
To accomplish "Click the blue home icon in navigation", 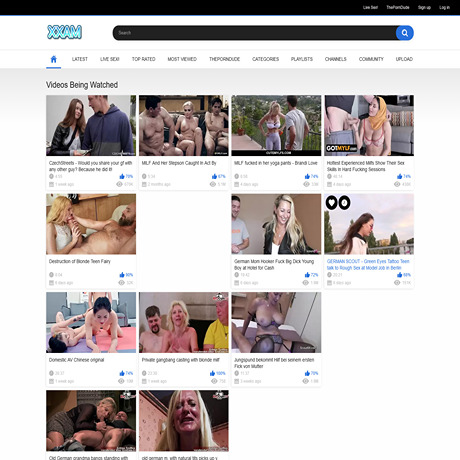I will [53, 59].
